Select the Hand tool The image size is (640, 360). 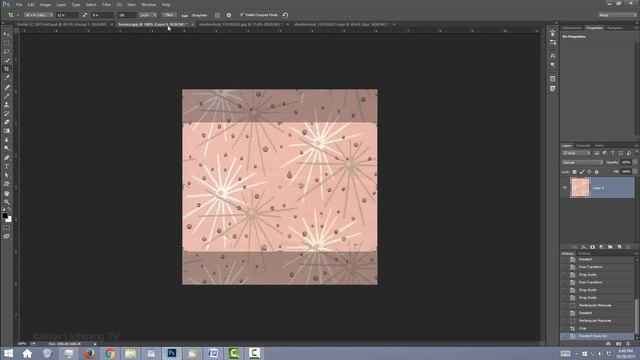tap(7, 193)
